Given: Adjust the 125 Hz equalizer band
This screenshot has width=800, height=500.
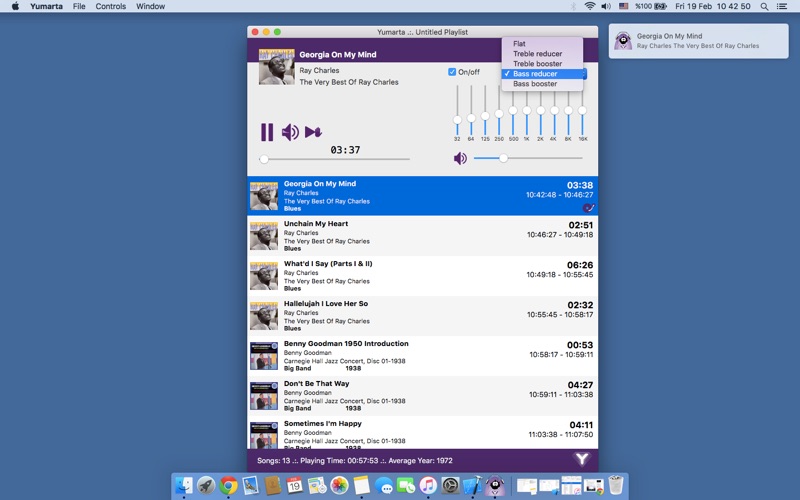Looking at the screenshot, I should [x=485, y=111].
